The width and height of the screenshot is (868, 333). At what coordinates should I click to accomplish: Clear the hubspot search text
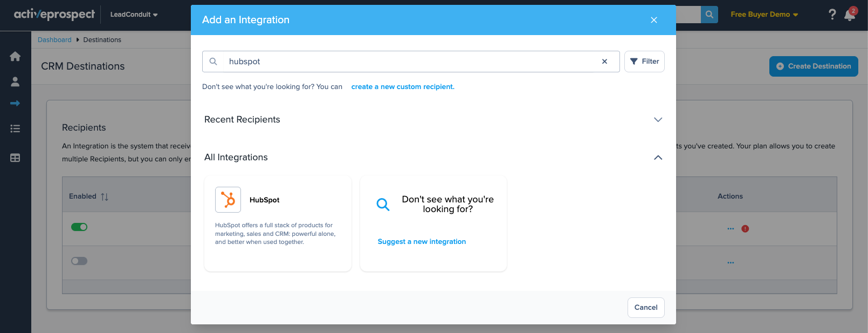pos(604,62)
